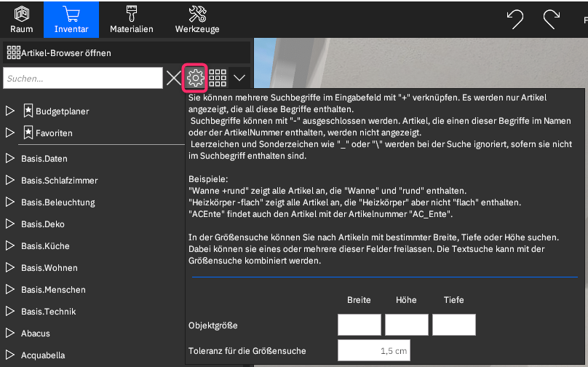
Task: Open the view options dropdown chevron
Action: click(x=239, y=78)
